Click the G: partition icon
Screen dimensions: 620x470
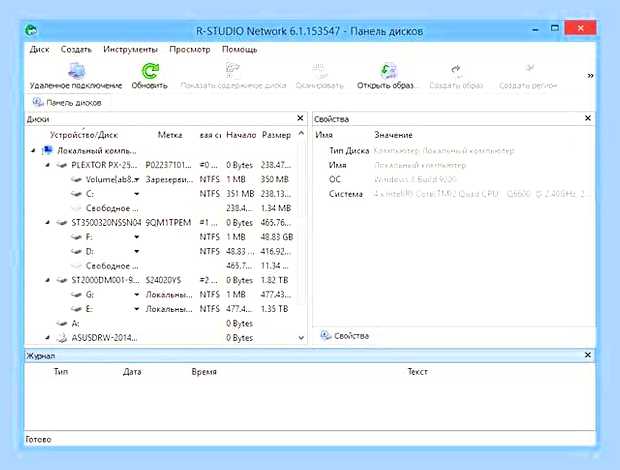click(76, 295)
